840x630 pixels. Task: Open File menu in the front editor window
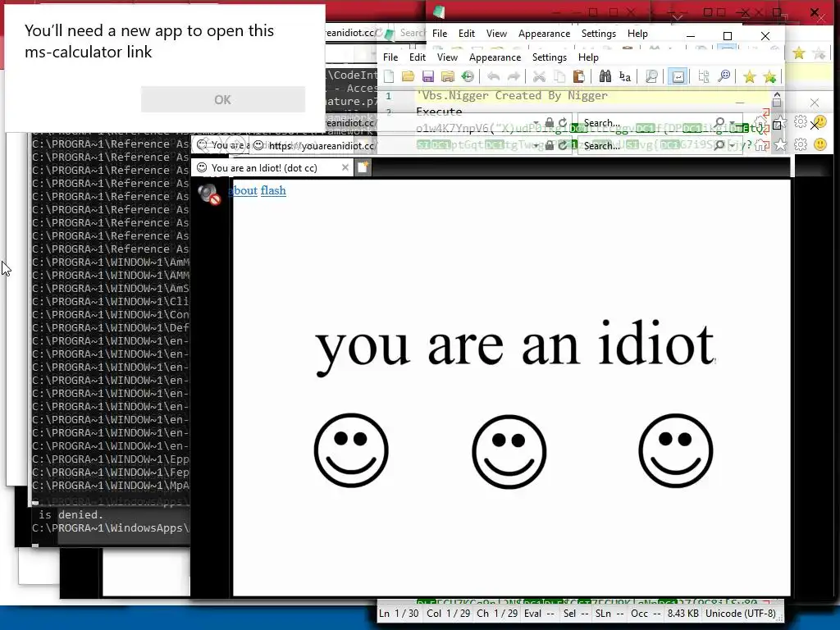click(390, 57)
